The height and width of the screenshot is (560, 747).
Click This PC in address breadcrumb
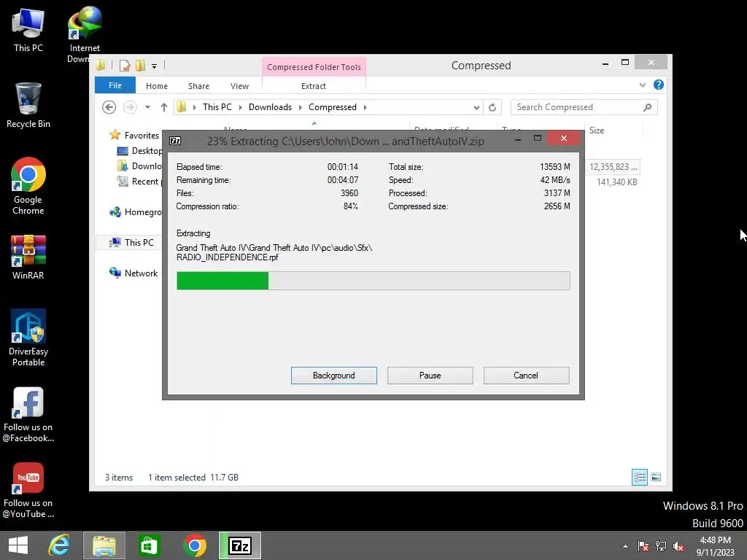(217, 107)
